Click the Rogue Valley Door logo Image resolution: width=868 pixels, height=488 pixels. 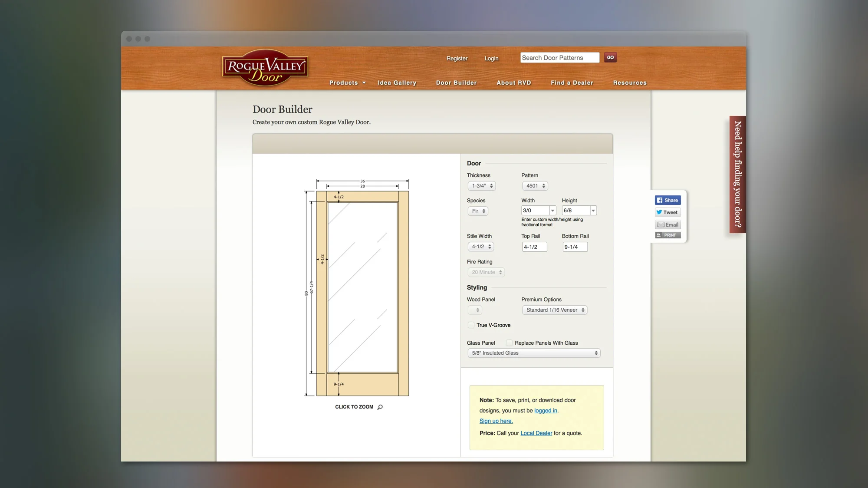265,68
